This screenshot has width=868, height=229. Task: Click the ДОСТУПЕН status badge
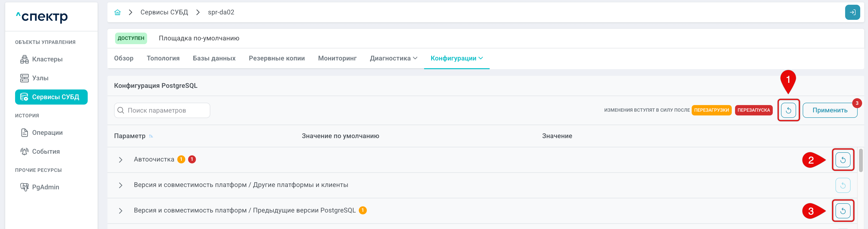(131, 38)
